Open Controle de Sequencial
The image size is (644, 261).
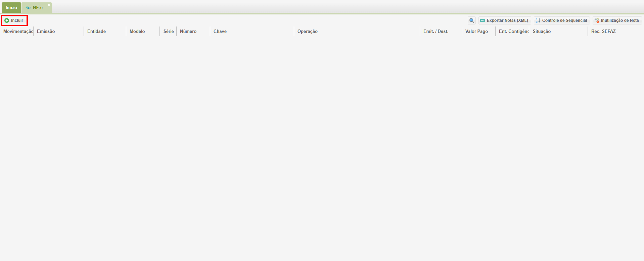pos(561,20)
